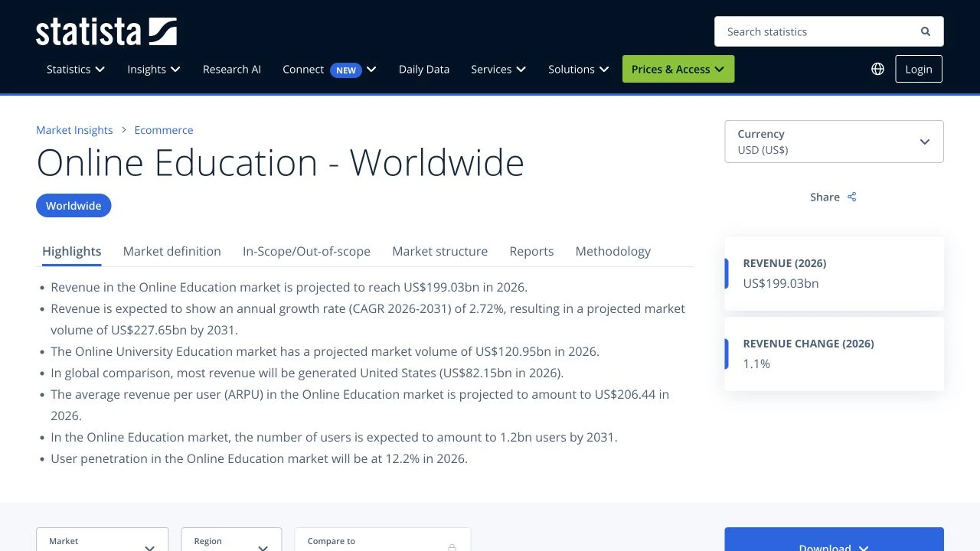Follow the Ecommerce breadcrumb link
Screen dimensions: 980x551
tap(164, 130)
